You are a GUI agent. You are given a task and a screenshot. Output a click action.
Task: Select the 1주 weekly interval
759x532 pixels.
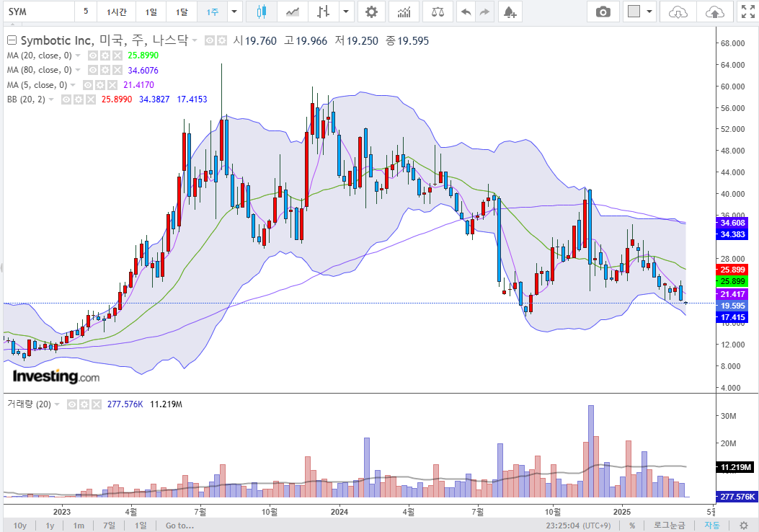click(x=213, y=12)
